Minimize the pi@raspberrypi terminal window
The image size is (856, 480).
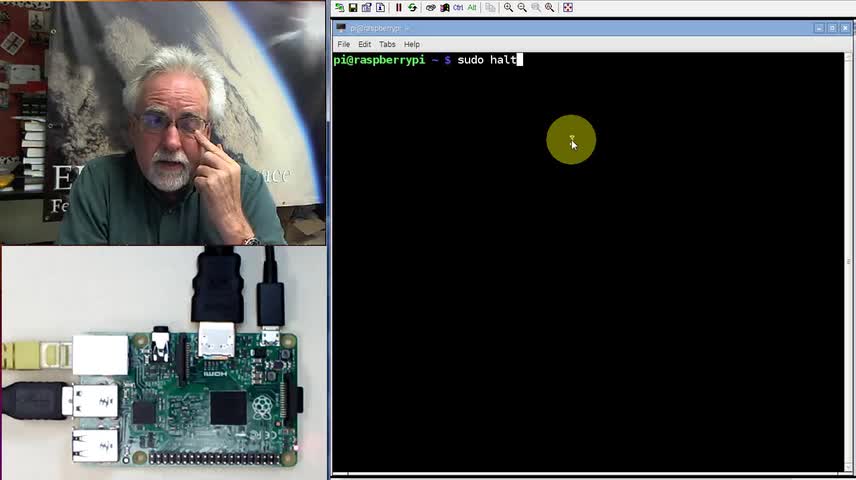coord(819,28)
